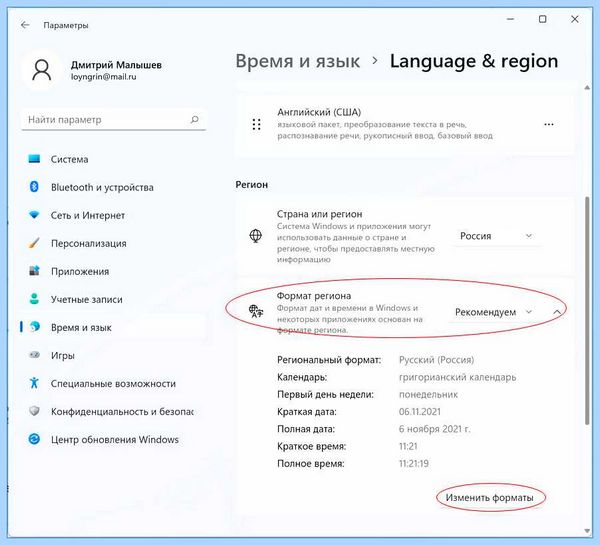The image size is (600, 545).
Task: Click the Конфиденциальность shield icon
Action: click(x=34, y=411)
